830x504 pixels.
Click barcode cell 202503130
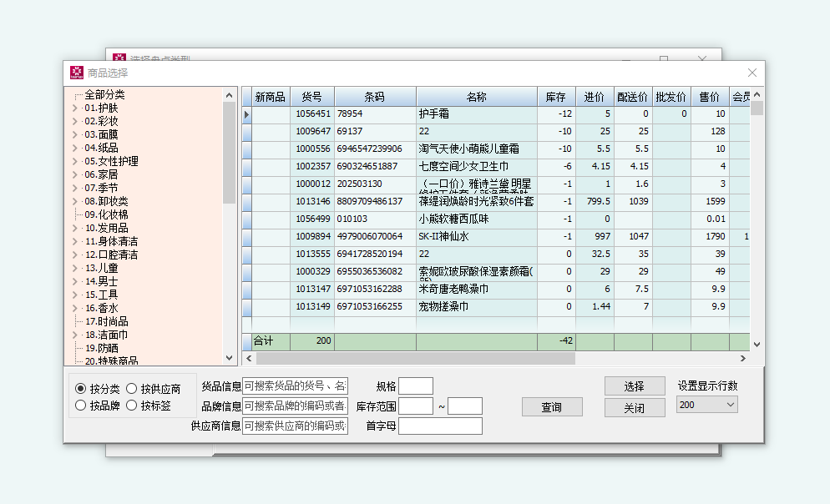(375, 184)
